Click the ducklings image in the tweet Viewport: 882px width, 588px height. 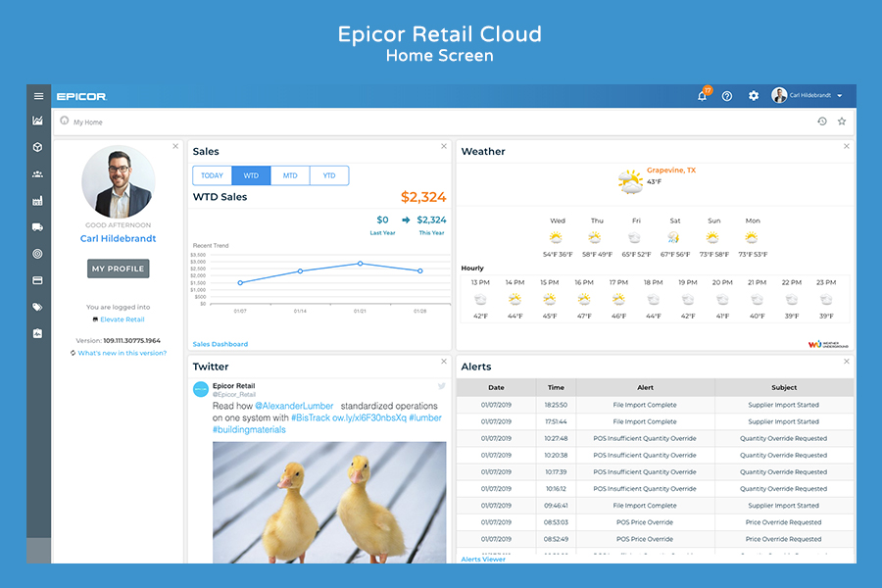click(x=329, y=502)
